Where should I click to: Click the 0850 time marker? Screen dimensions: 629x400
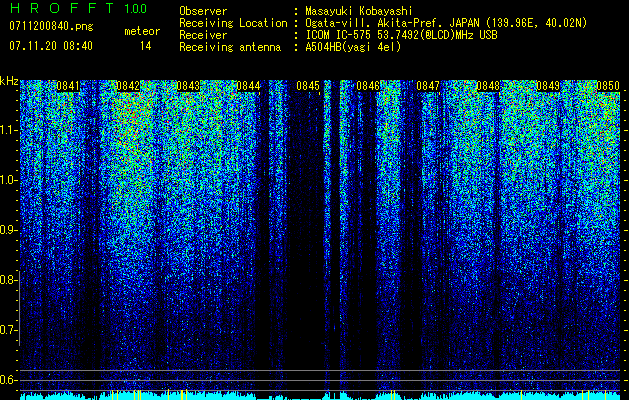click(x=608, y=86)
